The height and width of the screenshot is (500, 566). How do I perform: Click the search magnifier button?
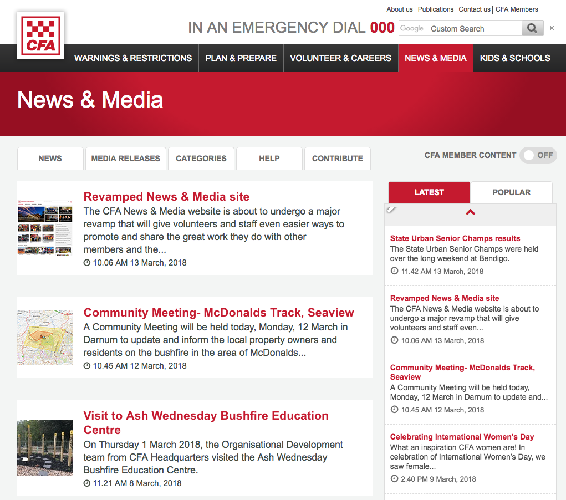(x=532, y=28)
